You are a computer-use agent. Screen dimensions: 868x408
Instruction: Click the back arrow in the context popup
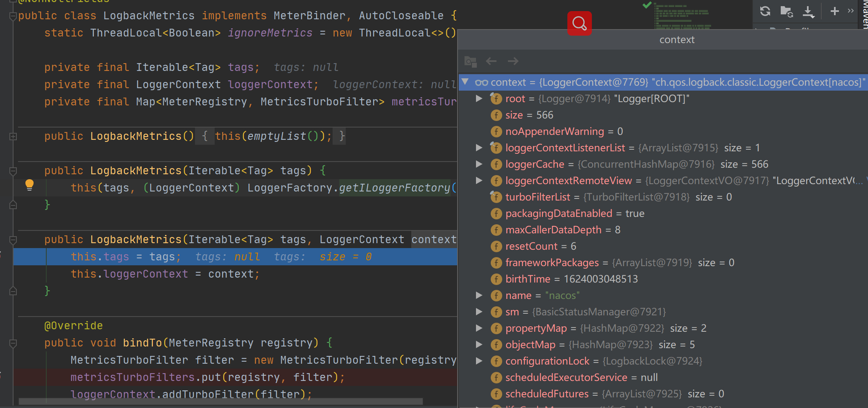pyautogui.click(x=491, y=61)
